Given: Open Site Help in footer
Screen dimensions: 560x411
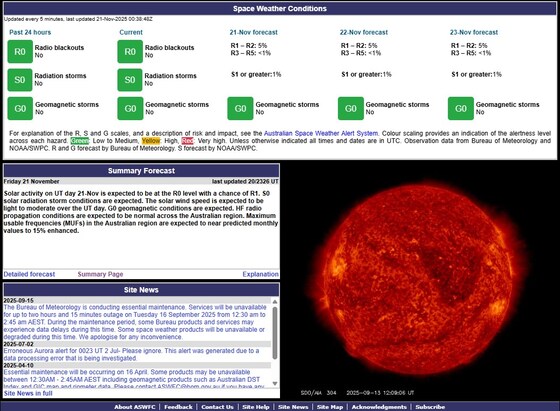Looking at the screenshot, I should pyautogui.click(x=256, y=407).
